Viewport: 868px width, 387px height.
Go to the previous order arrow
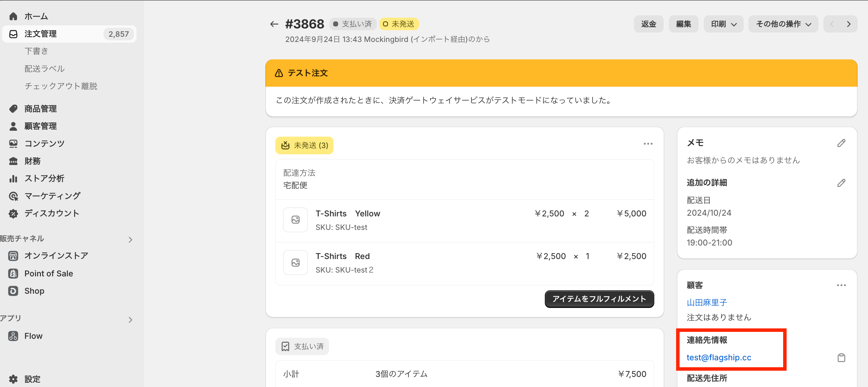832,24
